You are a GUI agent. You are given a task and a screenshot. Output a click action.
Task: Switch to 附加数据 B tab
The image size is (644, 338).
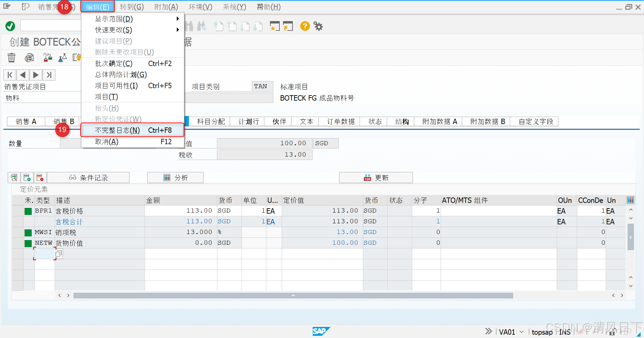tap(488, 121)
